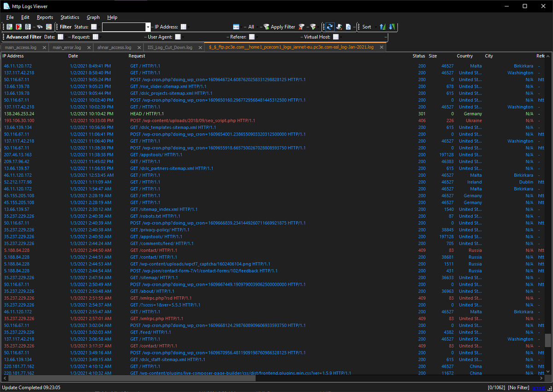The image size is (553, 392).
Task: Click the Status filter grid selector icon
Action: [94, 27]
